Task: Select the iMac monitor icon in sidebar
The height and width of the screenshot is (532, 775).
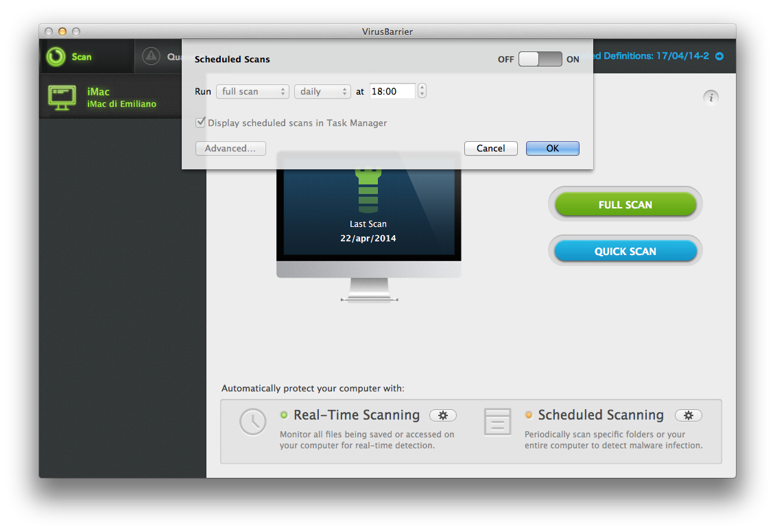Action: coord(62,97)
